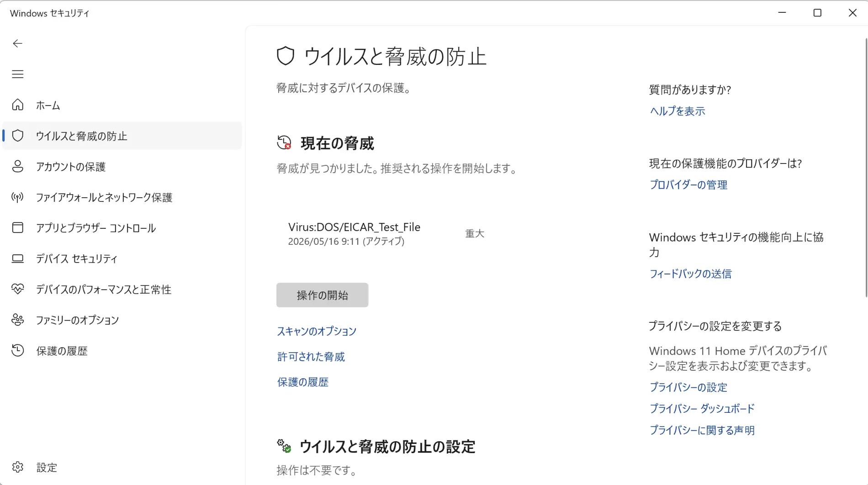Click the 現在の保護機能のプロバイダーは? heading
The width and height of the screenshot is (868, 485).
click(x=725, y=163)
